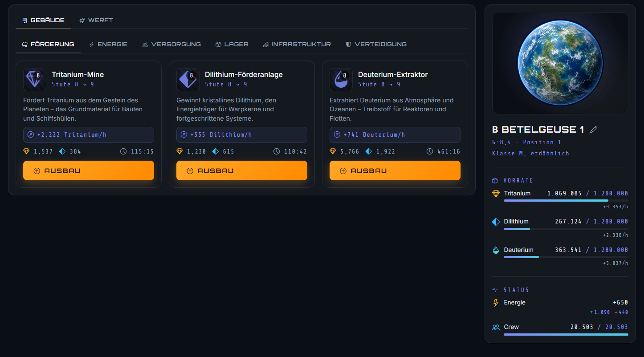Viewport: 644px width, 357px height.
Task: Open the Gebäude tab
Action: 43,20
